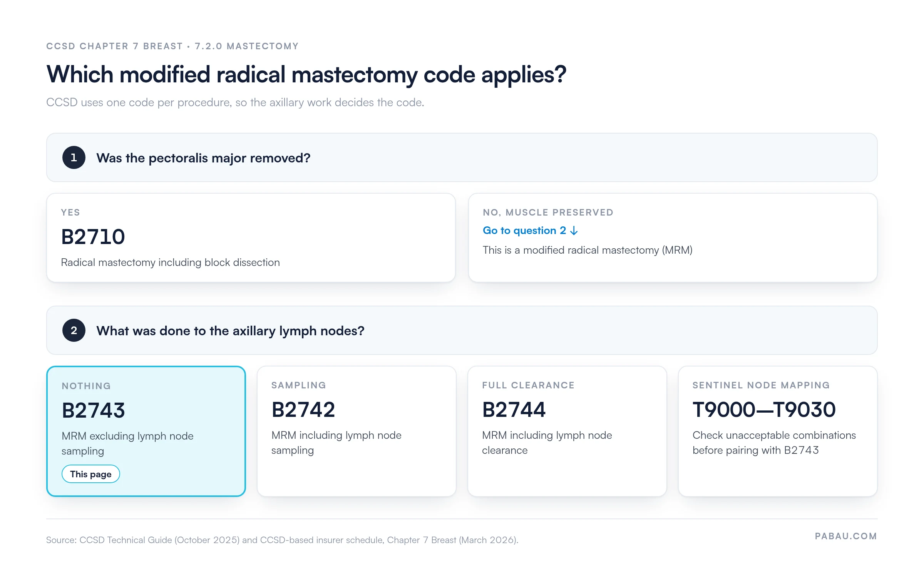The height and width of the screenshot is (582, 924).
Task: Click the This page badge
Action: pyautogui.click(x=90, y=474)
